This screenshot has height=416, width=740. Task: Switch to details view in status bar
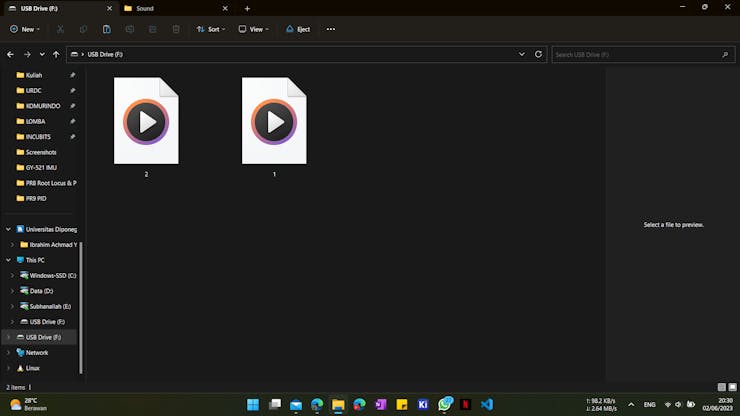click(721, 387)
